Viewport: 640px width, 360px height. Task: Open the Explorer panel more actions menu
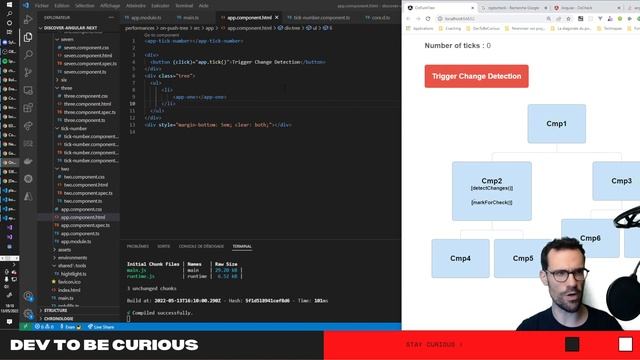[x=111, y=18]
